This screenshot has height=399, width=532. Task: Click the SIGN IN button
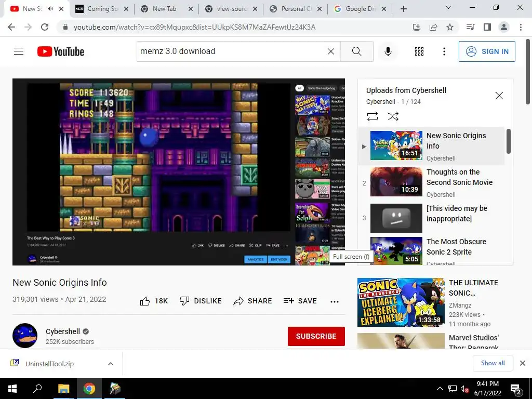coord(487,51)
